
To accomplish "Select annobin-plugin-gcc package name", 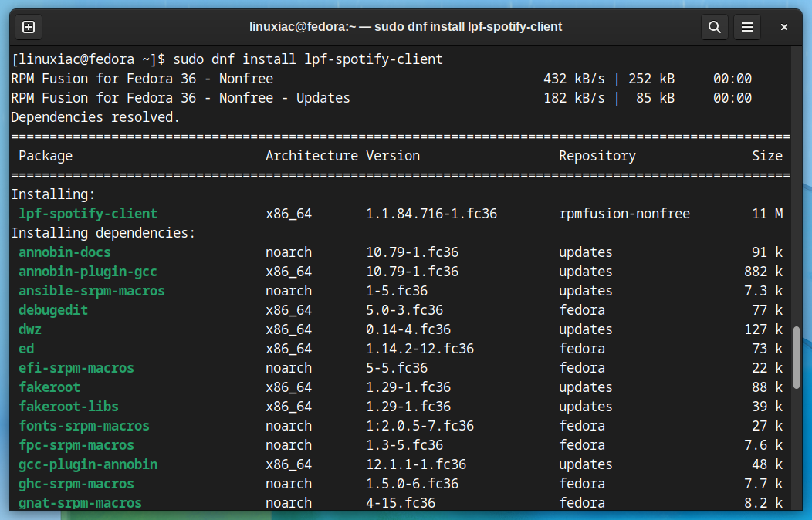I will 88,272.
